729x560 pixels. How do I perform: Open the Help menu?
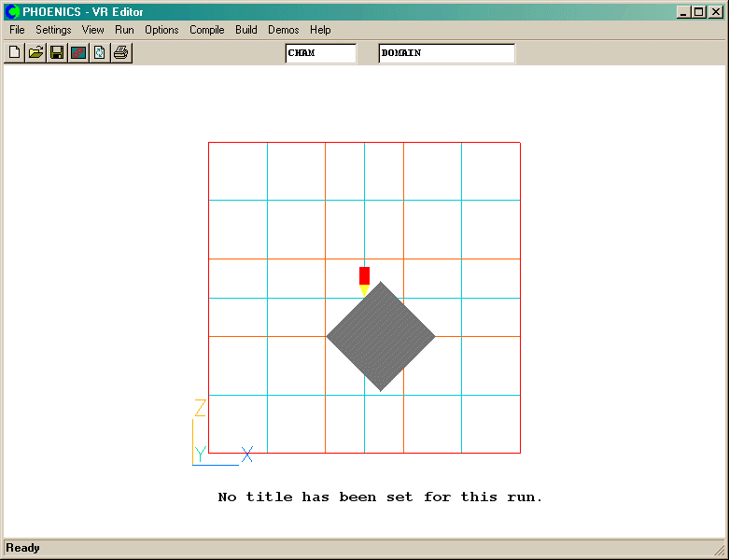tap(320, 30)
